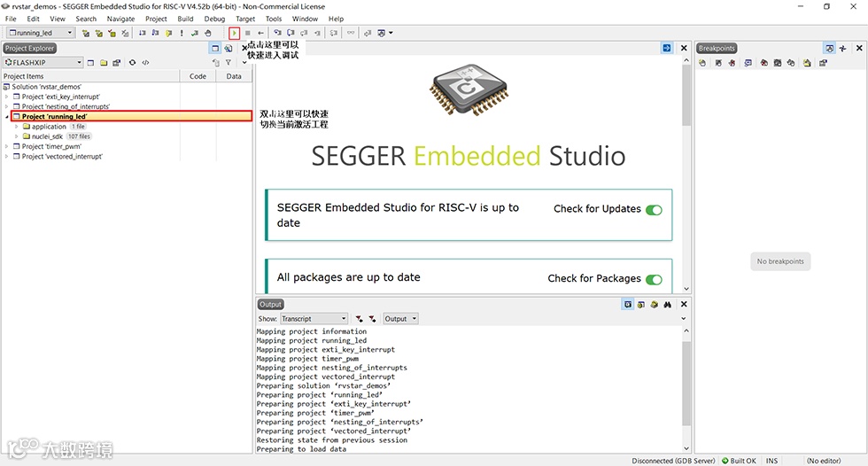Viewport: 868px width, 466px height.
Task: Open the running_led active project dropdown
Action: click(41, 33)
